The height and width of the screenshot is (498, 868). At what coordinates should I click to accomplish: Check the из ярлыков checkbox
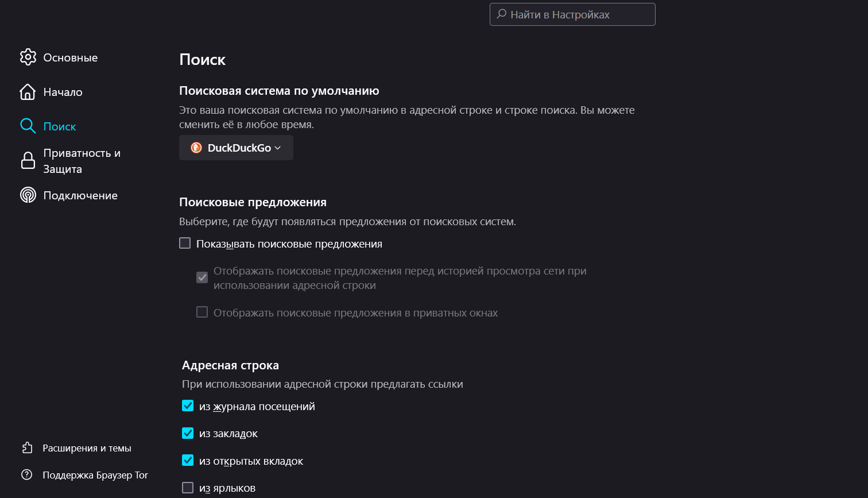[x=188, y=488]
